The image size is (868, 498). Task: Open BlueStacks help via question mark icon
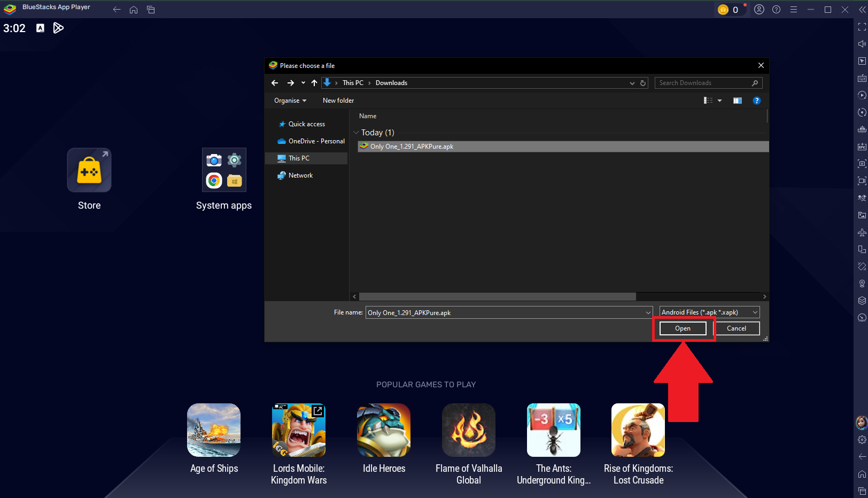pyautogui.click(x=776, y=9)
